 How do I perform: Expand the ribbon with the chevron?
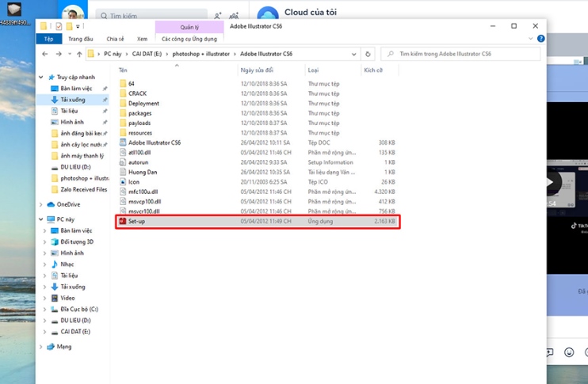pyautogui.click(x=530, y=38)
